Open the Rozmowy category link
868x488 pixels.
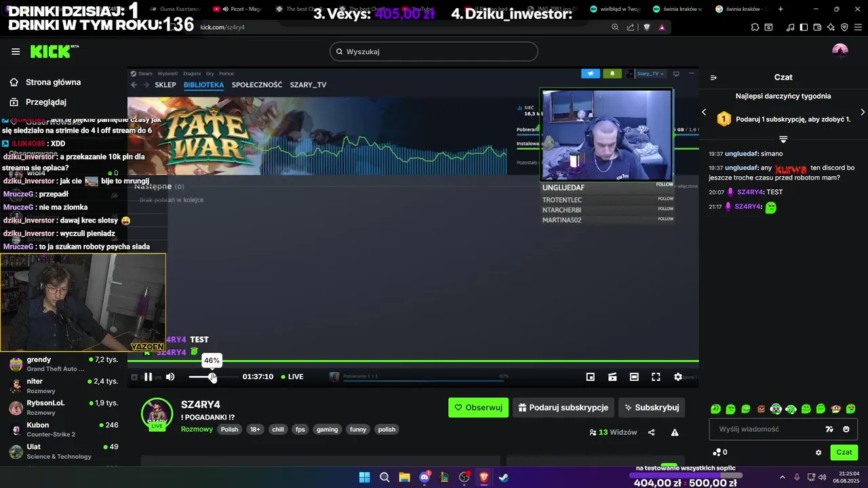tap(197, 429)
